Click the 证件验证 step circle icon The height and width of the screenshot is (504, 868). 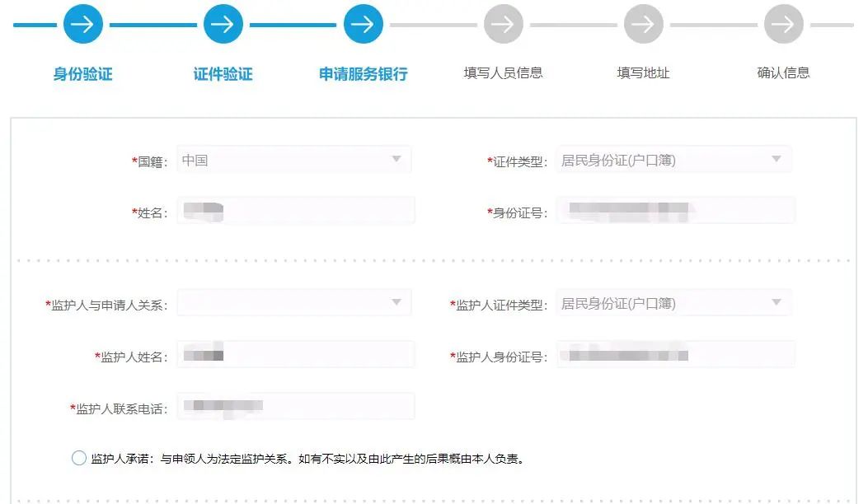223,24
